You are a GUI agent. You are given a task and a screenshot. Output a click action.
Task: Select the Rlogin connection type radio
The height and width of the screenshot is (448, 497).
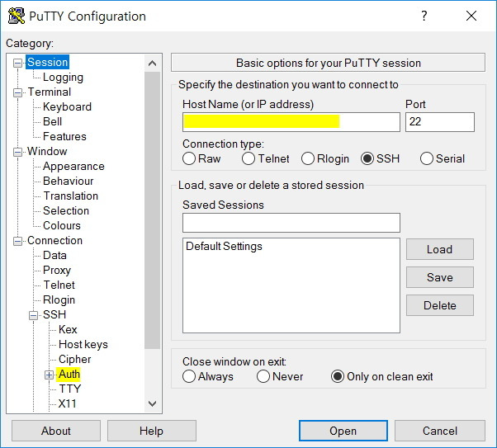point(308,158)
